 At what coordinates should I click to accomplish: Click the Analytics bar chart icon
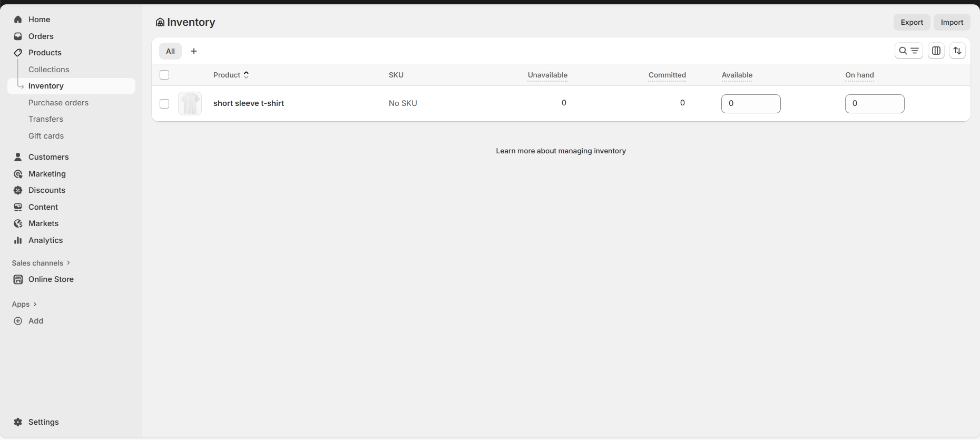pos(18,240)
